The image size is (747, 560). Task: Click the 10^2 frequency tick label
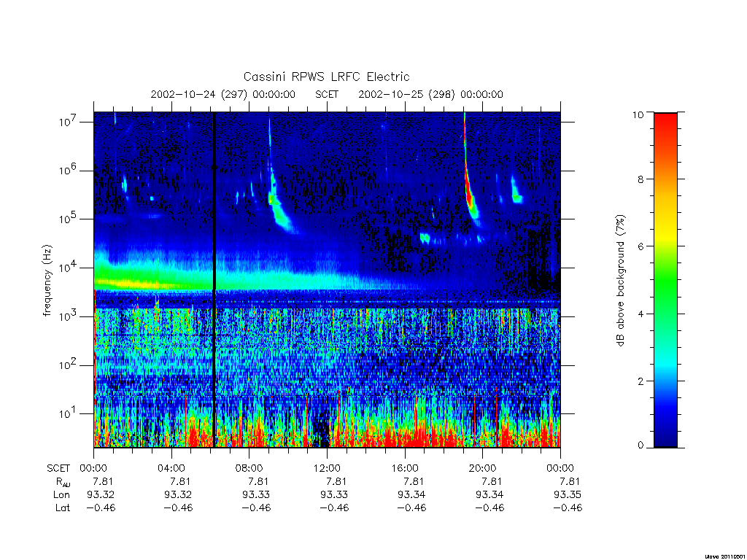[x=69, y=365]
